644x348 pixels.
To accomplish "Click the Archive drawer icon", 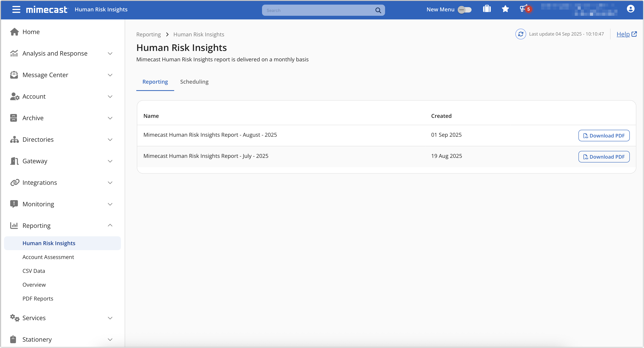I will coord(14,118).
